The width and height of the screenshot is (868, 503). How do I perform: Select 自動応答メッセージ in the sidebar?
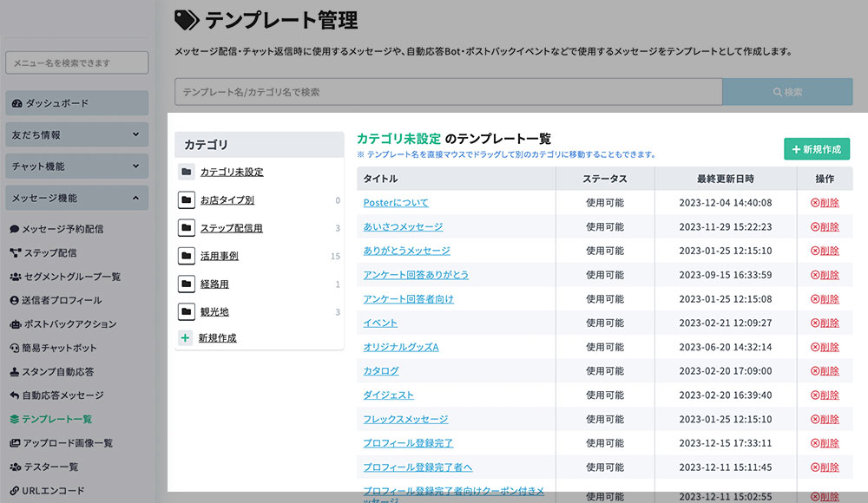point(57,395)
